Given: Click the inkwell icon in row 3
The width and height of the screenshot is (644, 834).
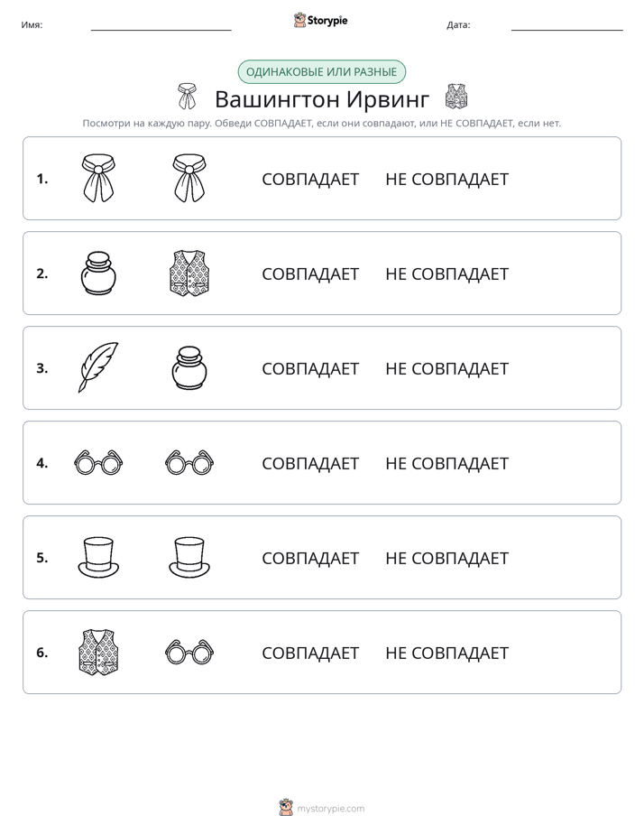Looking at the screenshot, I should point(189,368).
